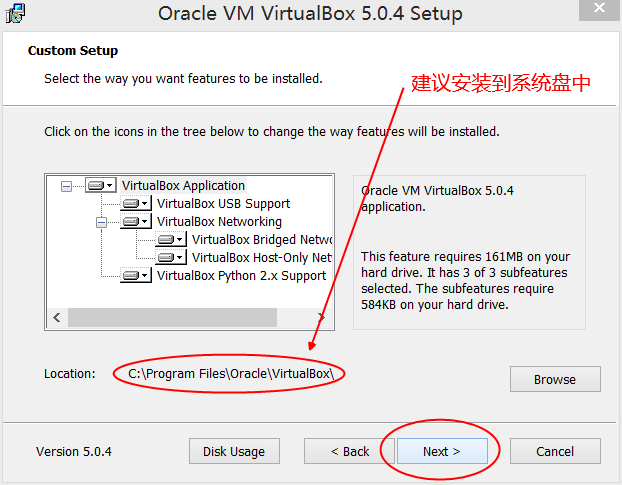
Task: Open the VirtualBox USB Support drive icon
Action: [x=136, y=204]
